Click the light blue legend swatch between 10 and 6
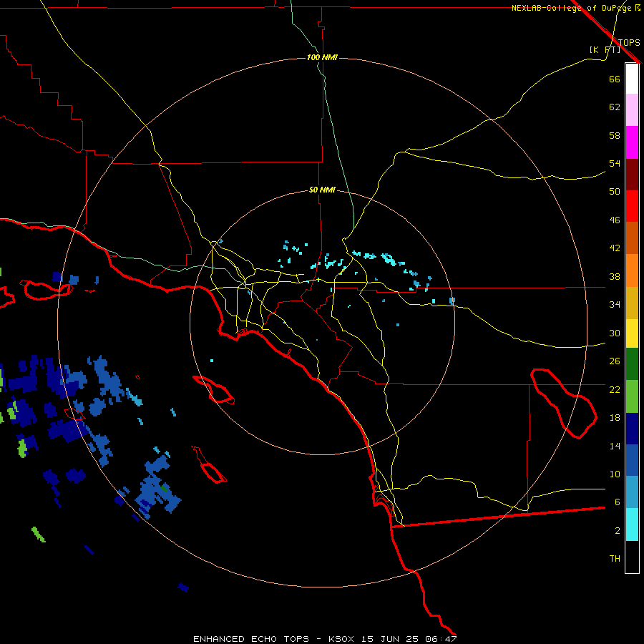This screenshot has height=644, width=644. 632,492
